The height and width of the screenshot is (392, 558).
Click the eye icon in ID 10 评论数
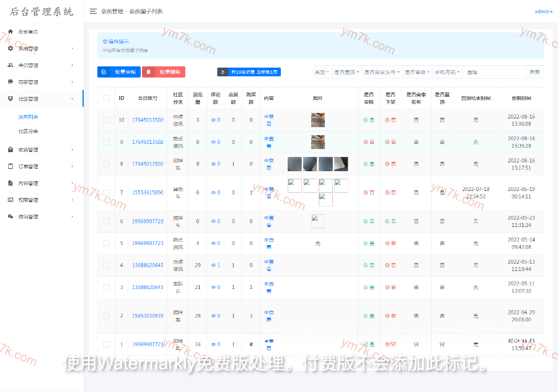tap(212, 120)
